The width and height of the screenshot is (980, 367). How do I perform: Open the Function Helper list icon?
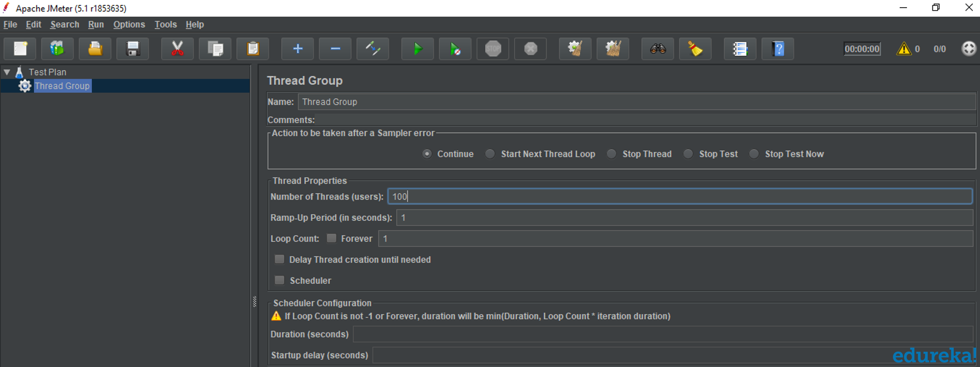(x=740, y=49)
